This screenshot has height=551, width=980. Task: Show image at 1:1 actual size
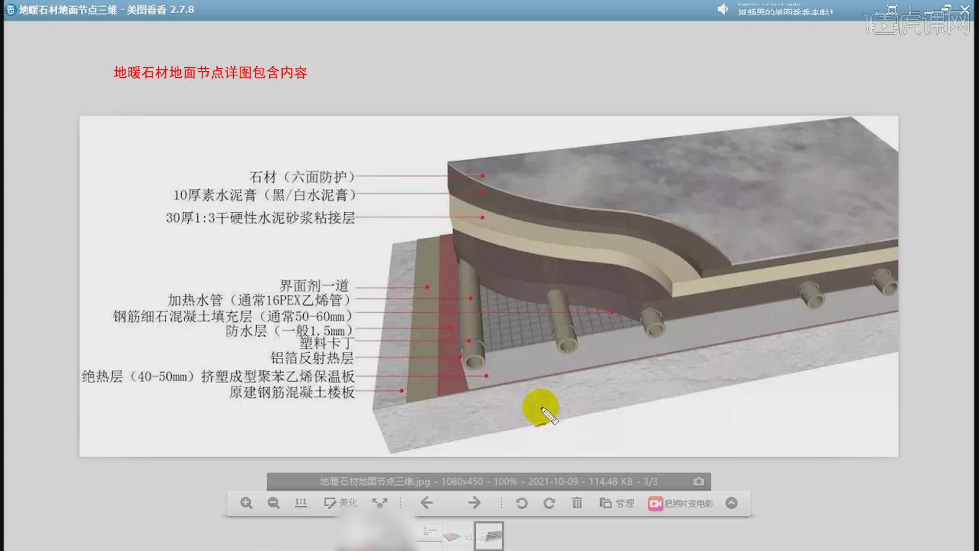tap(301, 503)
